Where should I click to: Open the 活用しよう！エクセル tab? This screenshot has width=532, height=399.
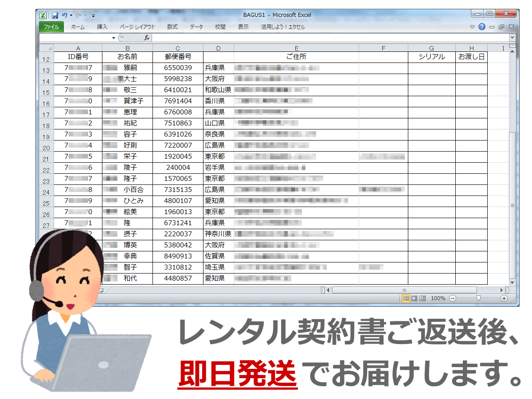click(x=283, y=27)
